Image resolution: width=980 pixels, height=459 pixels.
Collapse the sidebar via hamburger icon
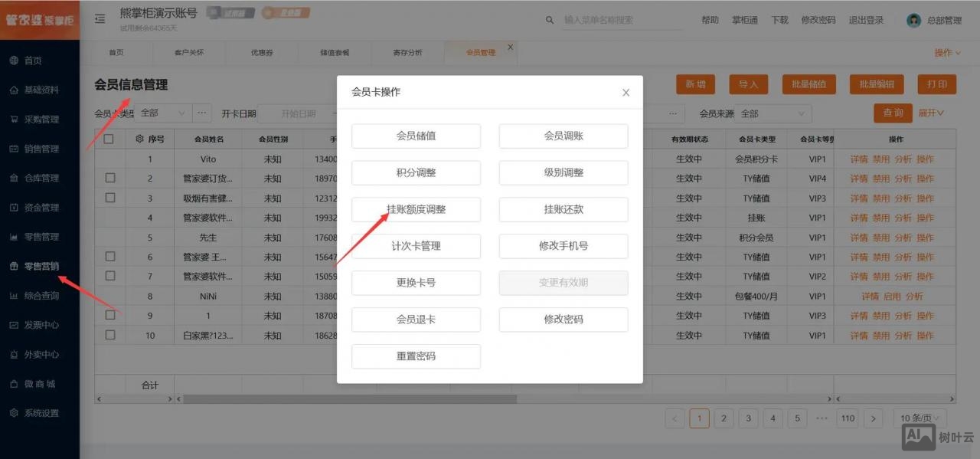click(100, 19)
